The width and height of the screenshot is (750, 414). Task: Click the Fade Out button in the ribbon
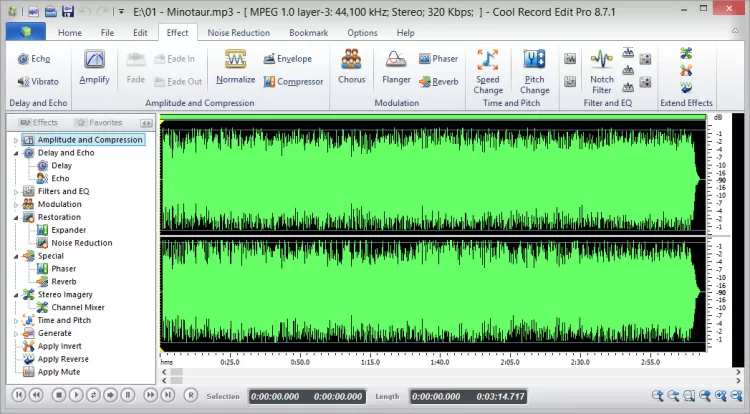click(x=178, y=82)
